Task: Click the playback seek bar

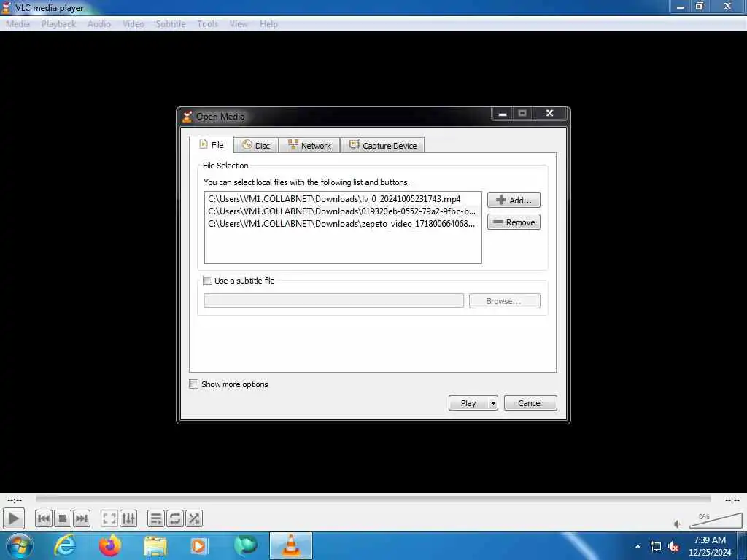Action: (373, 499)
